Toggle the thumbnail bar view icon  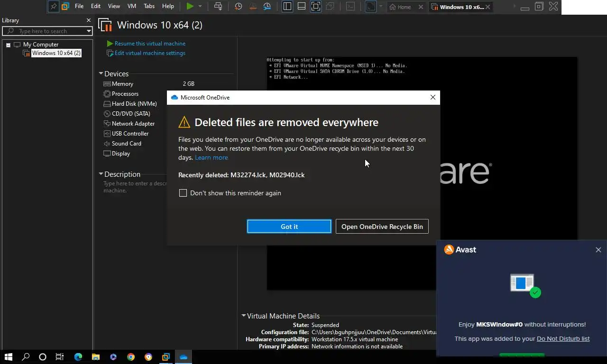(x=302, y=7)
